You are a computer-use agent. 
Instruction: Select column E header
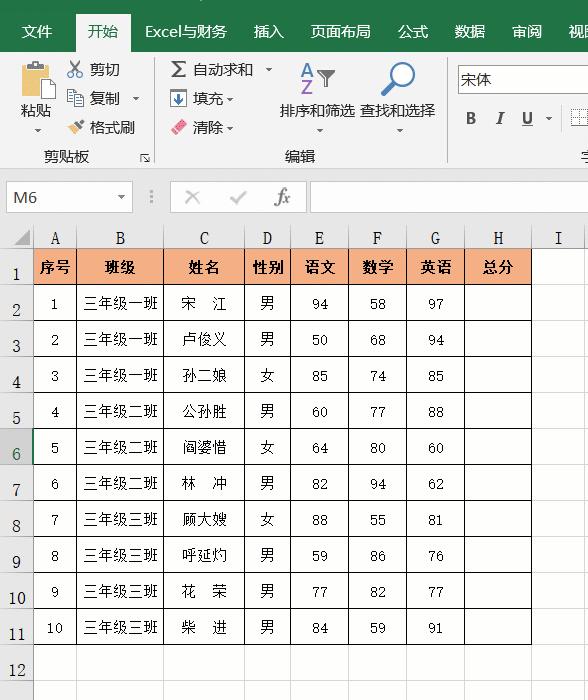pos(319,238)
